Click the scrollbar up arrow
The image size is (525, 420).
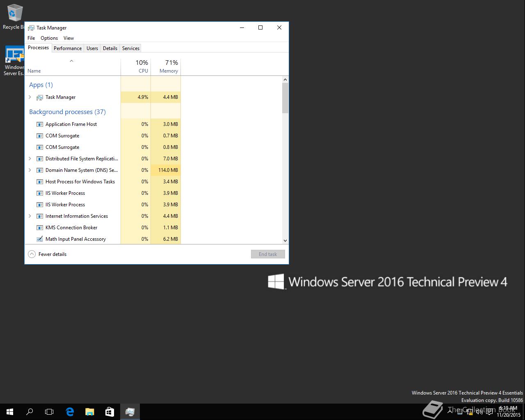click(285, 80)
